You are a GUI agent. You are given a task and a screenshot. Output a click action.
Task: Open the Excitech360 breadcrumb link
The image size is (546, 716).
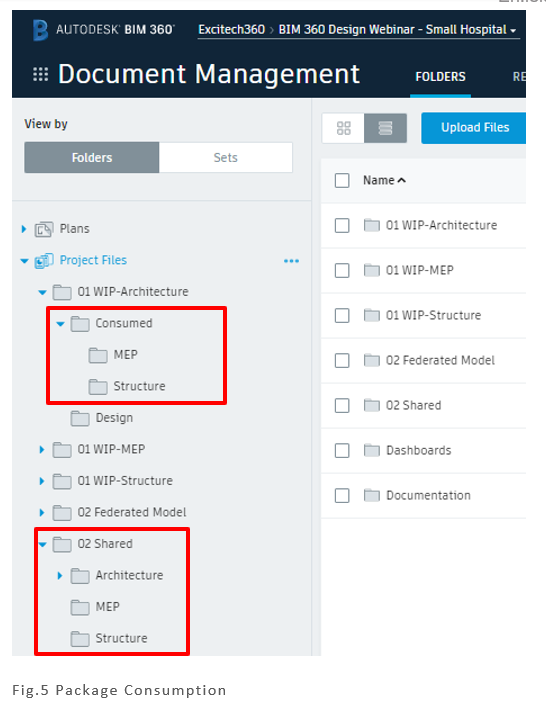[x=231, y=30]
